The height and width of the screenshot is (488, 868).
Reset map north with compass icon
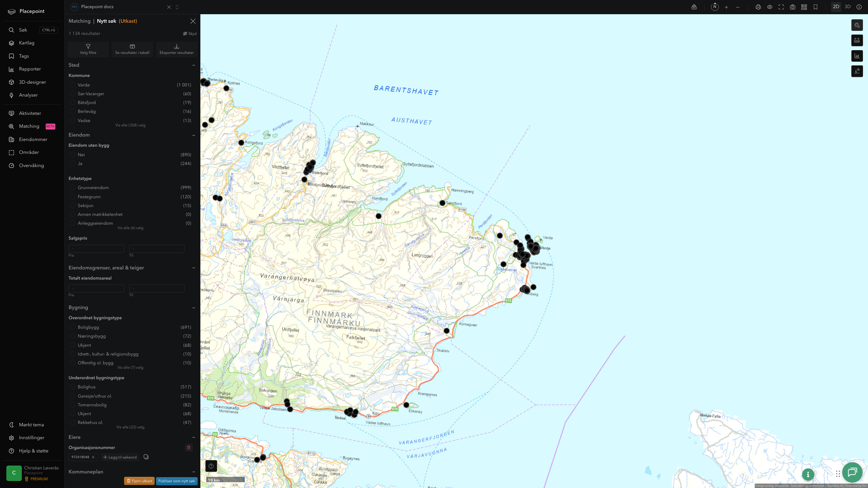pos(715,7)
